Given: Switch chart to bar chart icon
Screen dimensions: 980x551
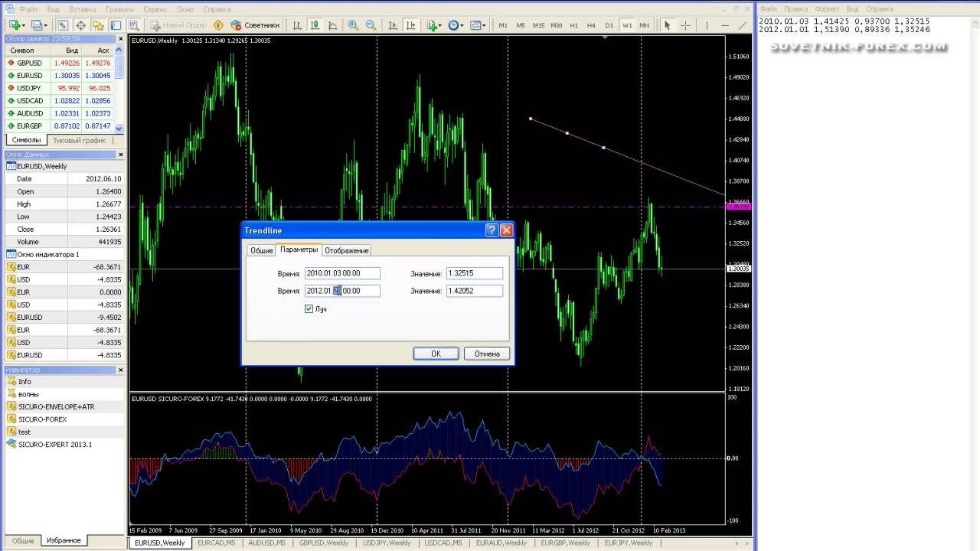Looking at the screenshot, I should (297, 25).
